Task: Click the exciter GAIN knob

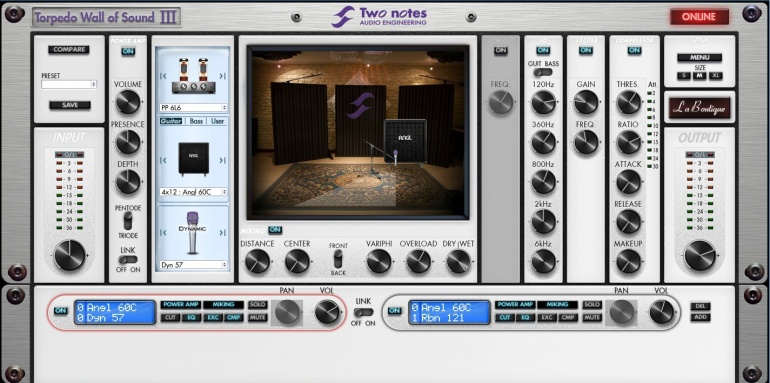Action: click(x=586, y=102)
